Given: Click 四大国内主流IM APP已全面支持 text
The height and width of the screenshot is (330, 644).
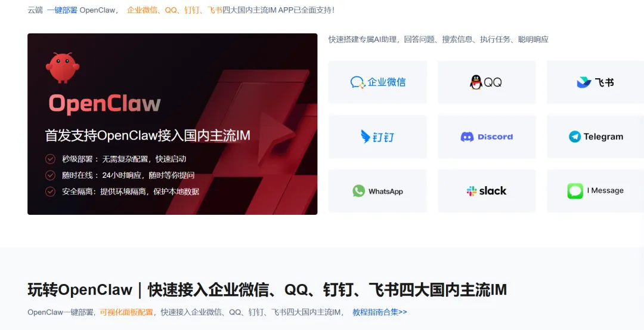Looking at the screenshot, I should click(x=278, y=10).
